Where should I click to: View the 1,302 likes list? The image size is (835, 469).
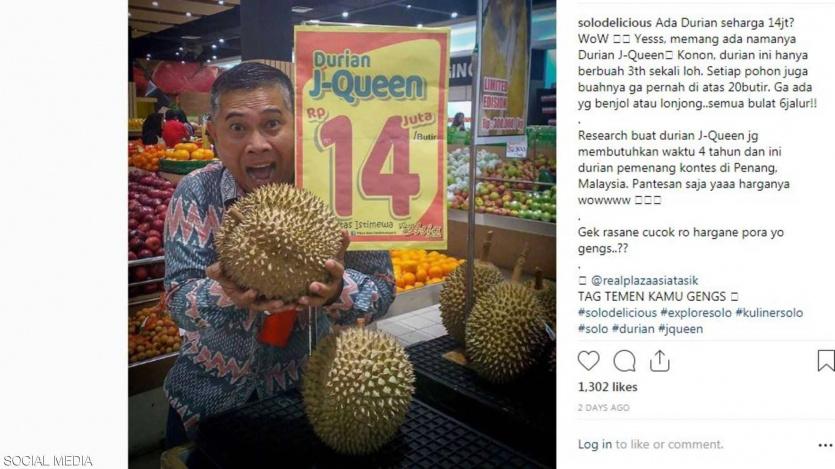[x=608, y=387]
